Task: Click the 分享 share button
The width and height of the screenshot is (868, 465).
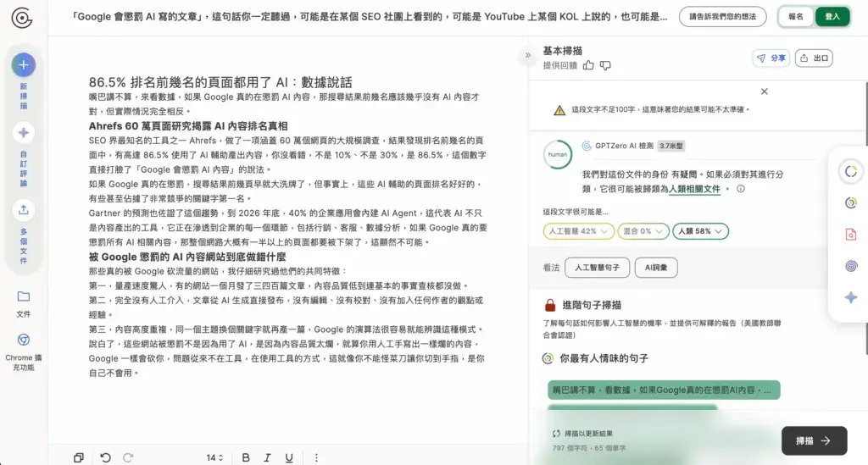Action: 771,58
